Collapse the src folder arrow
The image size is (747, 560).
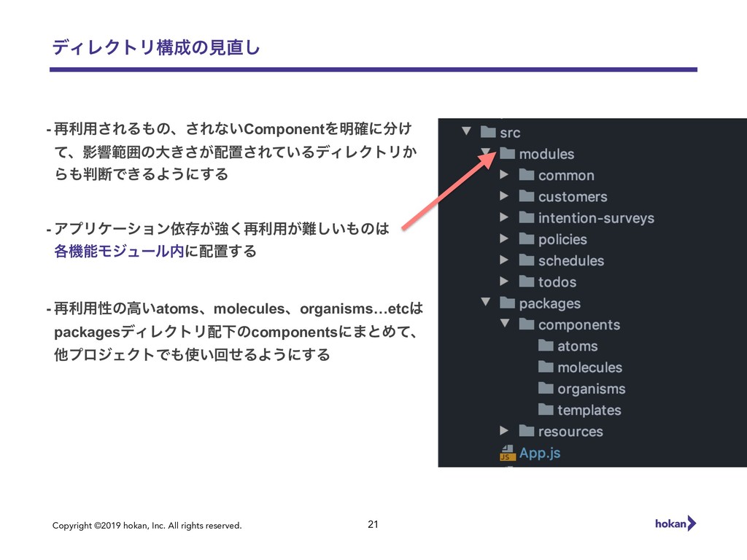466,131
